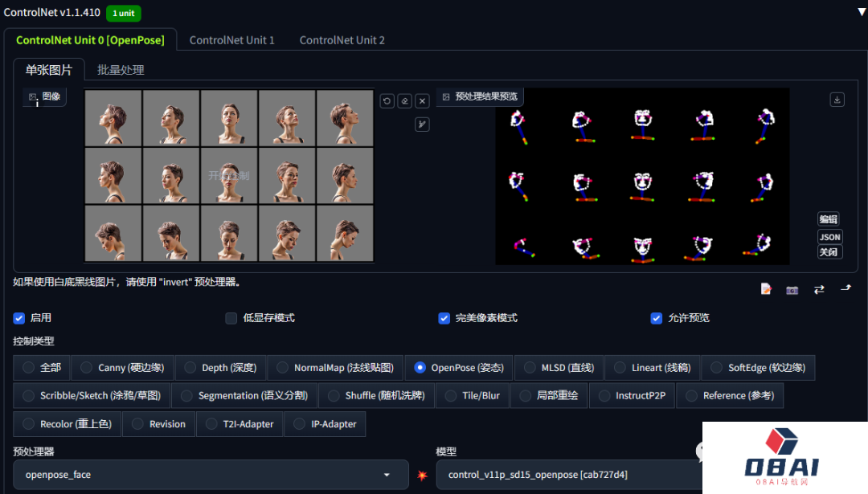Image resolution: width=868 pixels, height=494 pixels.
Task: Click the brush icon beside the input image
Action: 422,125
